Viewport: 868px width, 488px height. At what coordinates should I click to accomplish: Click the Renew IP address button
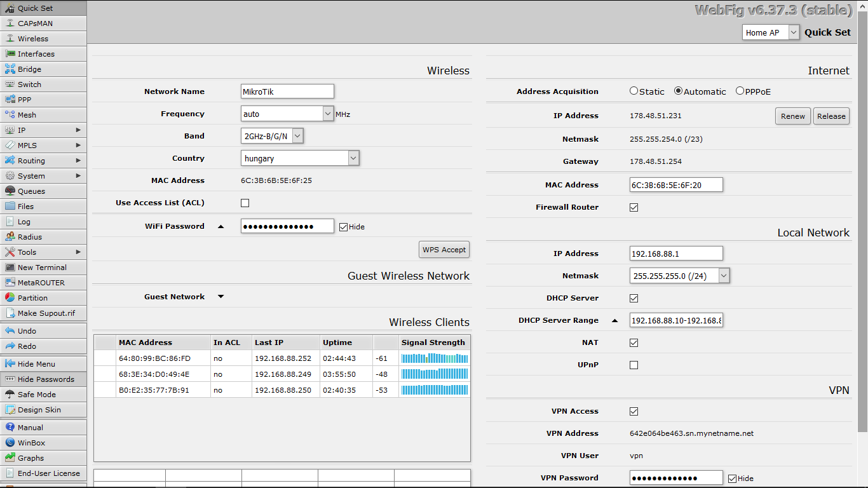pos(792,116)
